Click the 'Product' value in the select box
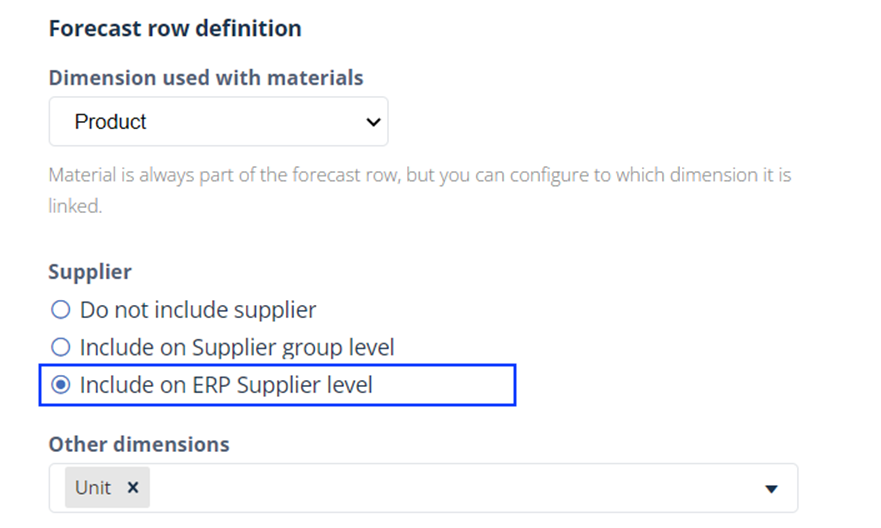 [x=111, y=122]
